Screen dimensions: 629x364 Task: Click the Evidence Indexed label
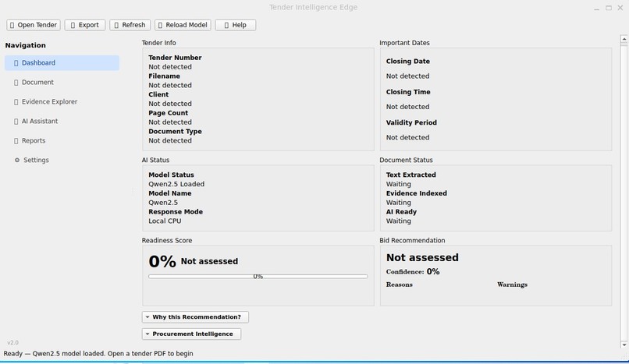(x=417, y=193)
